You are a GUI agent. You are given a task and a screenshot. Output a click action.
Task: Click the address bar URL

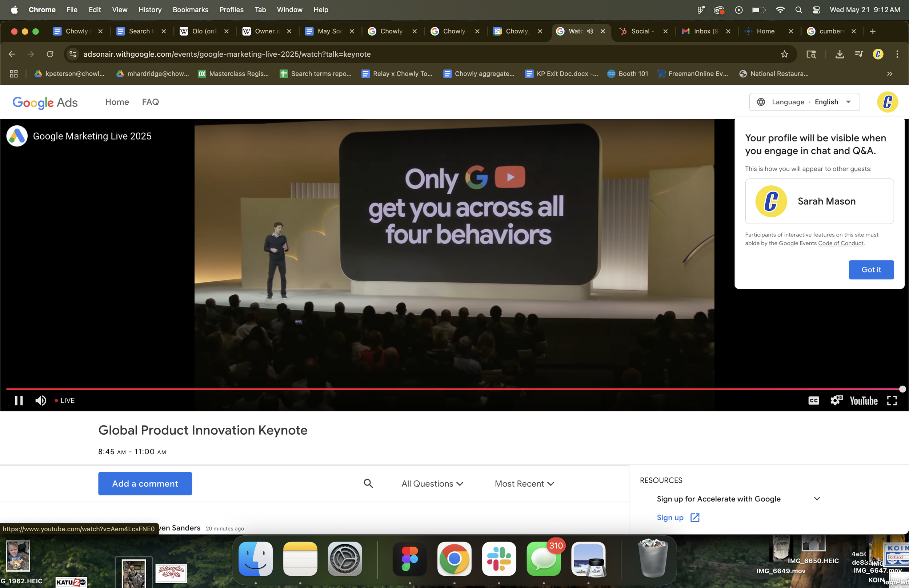click(227, 54)
